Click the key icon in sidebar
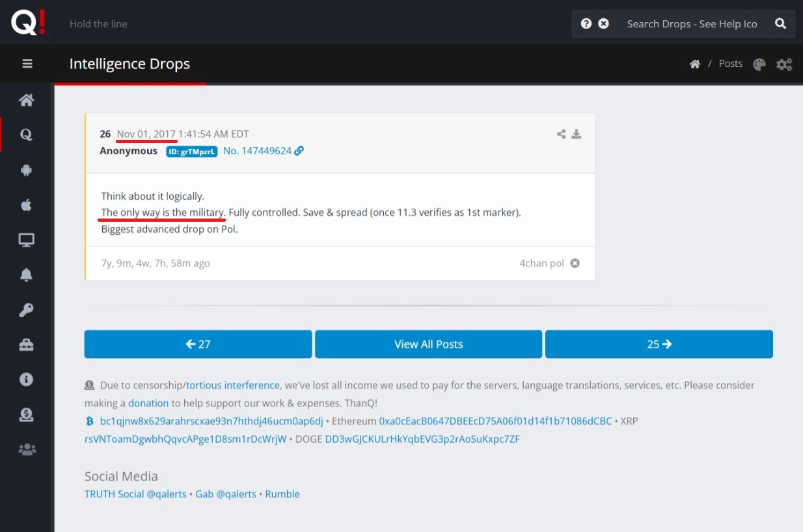 pos(27,310)
